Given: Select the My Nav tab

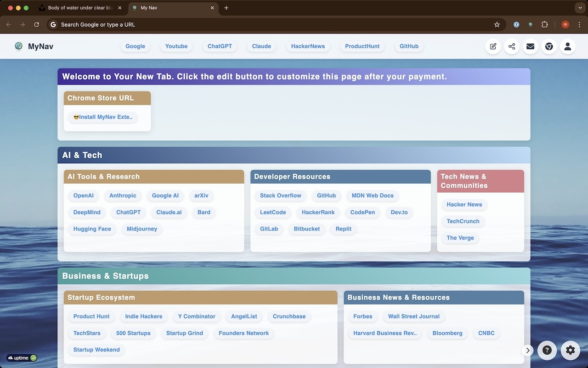Looking at the screenshot, I should [x=173, y=8].
